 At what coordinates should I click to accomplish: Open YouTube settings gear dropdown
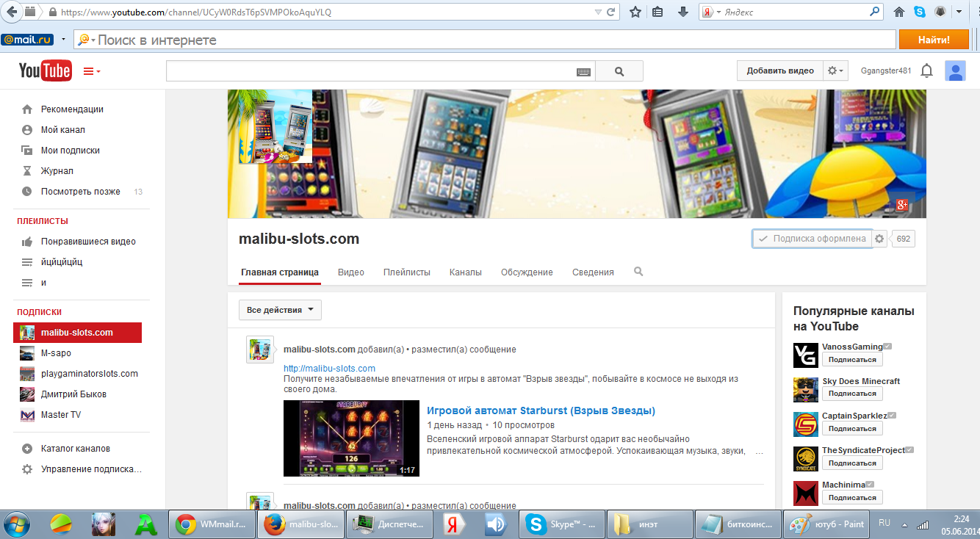[x=836, y=70]
